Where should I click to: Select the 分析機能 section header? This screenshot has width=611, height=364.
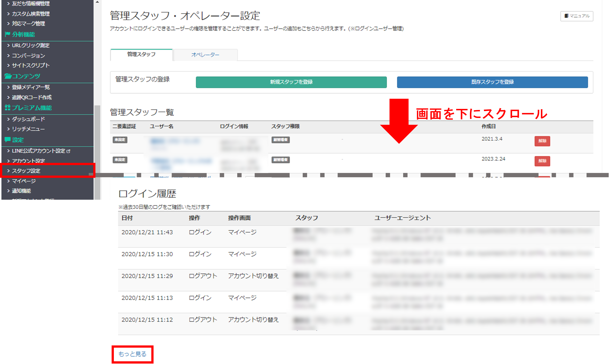click(x=23, y=34)
